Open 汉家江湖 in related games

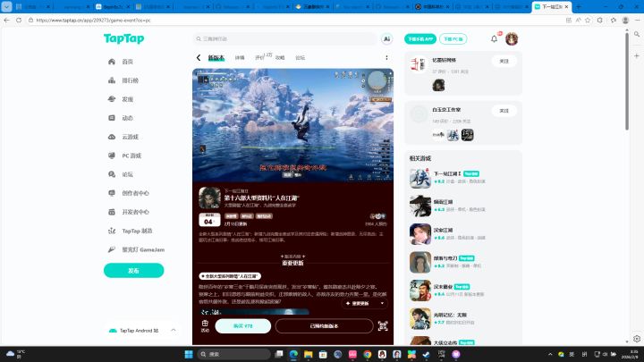463,234
